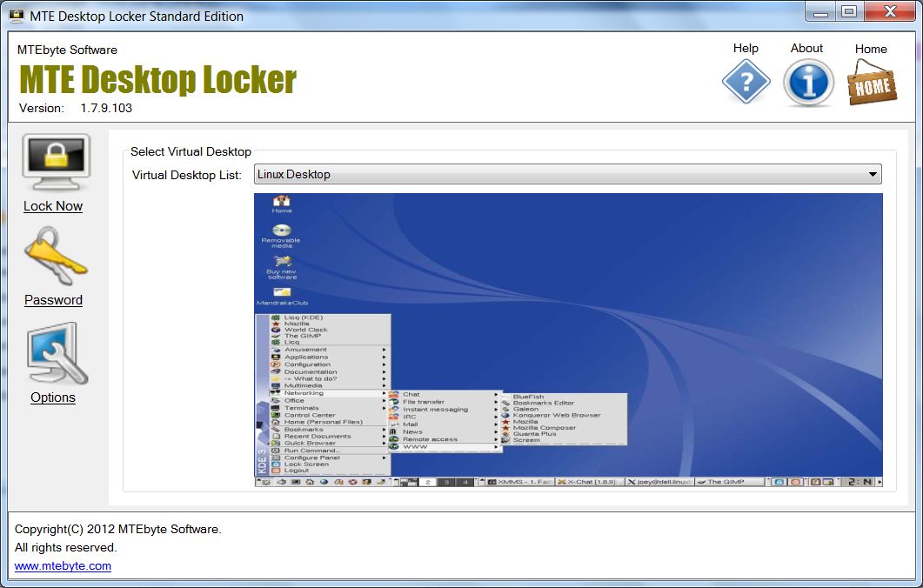Viewport: 923px width, 588px height.
Task: Click the version number 1.7.9.103 text
Action: 106,109
